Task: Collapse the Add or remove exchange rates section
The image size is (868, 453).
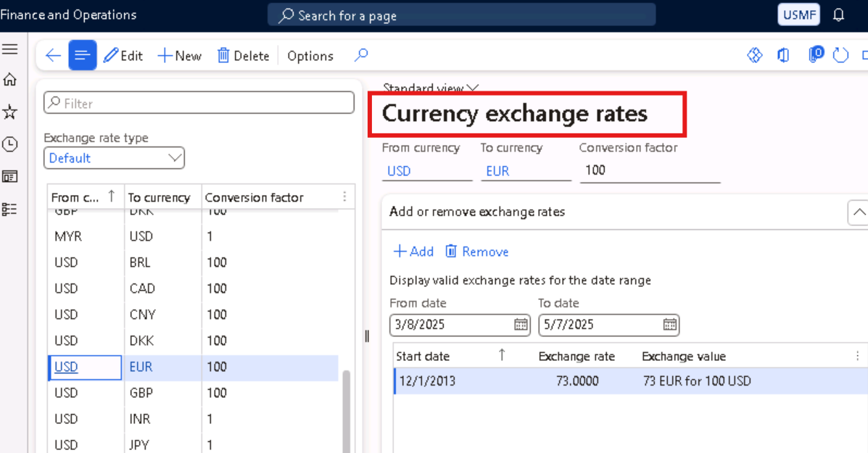Action: (x=859, y=212)
